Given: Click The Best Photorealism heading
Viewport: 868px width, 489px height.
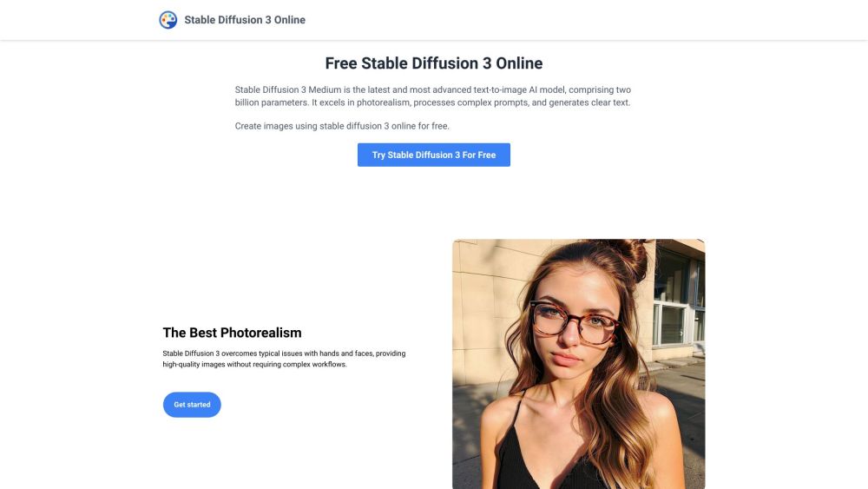Looking at the screenshot, I should click(232, 333).
